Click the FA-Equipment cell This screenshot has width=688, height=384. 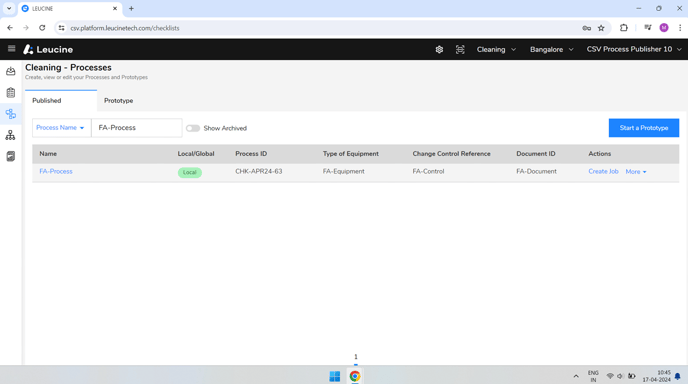pyautogui.click(x=344, y=171)
